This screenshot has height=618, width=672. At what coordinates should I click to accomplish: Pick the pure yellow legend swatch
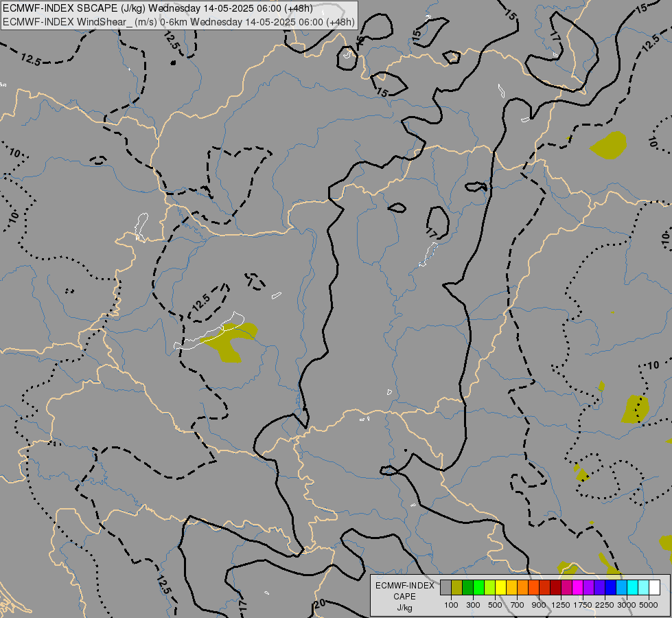coord(501,588)
